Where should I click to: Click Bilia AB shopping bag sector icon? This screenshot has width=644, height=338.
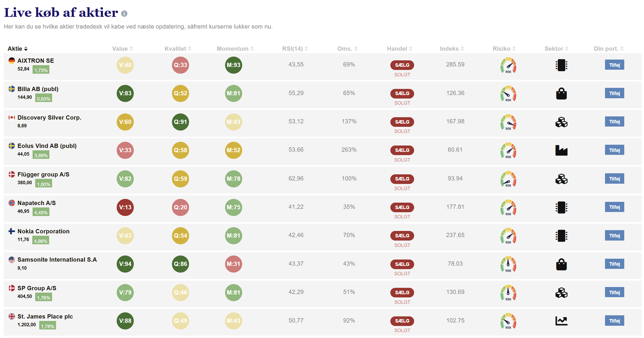tap(561, 93)
